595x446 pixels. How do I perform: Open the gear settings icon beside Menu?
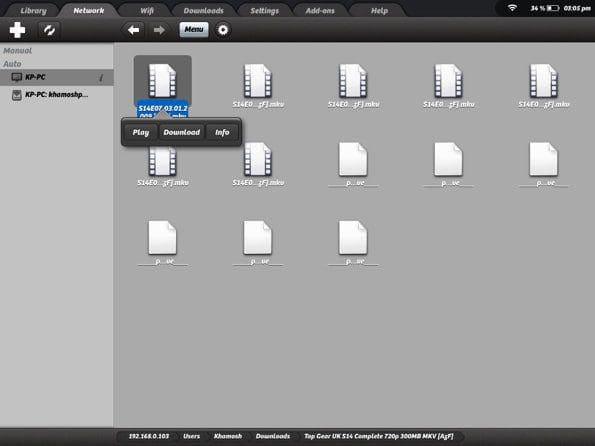point(223,30)
